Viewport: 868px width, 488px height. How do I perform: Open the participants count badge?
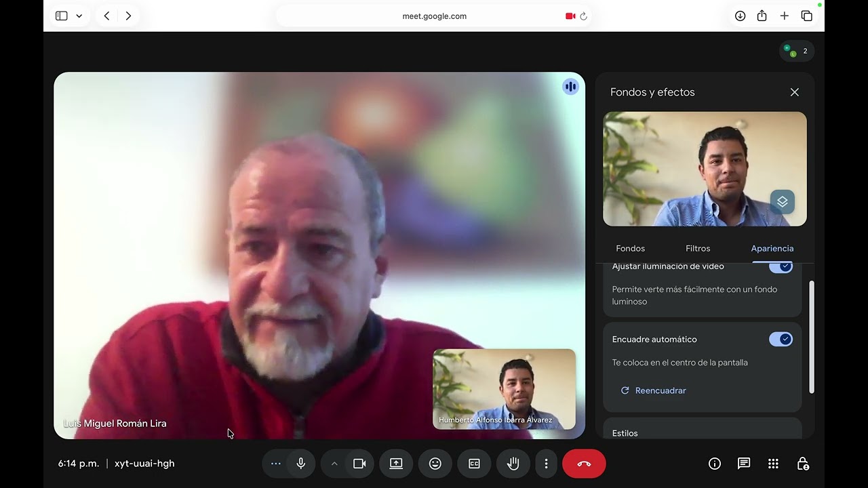[x=797, y=51]
